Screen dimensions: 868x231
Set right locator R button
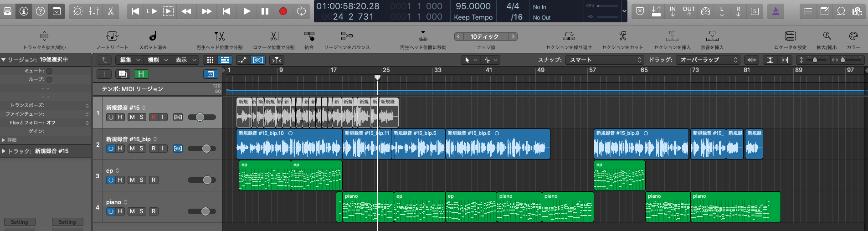coord(738,11)
